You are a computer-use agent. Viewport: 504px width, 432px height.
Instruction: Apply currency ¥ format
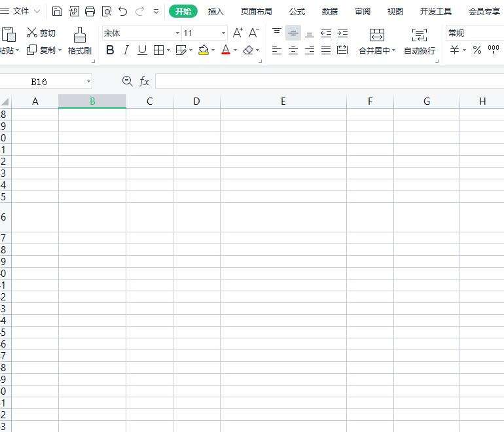coord(454,50)
